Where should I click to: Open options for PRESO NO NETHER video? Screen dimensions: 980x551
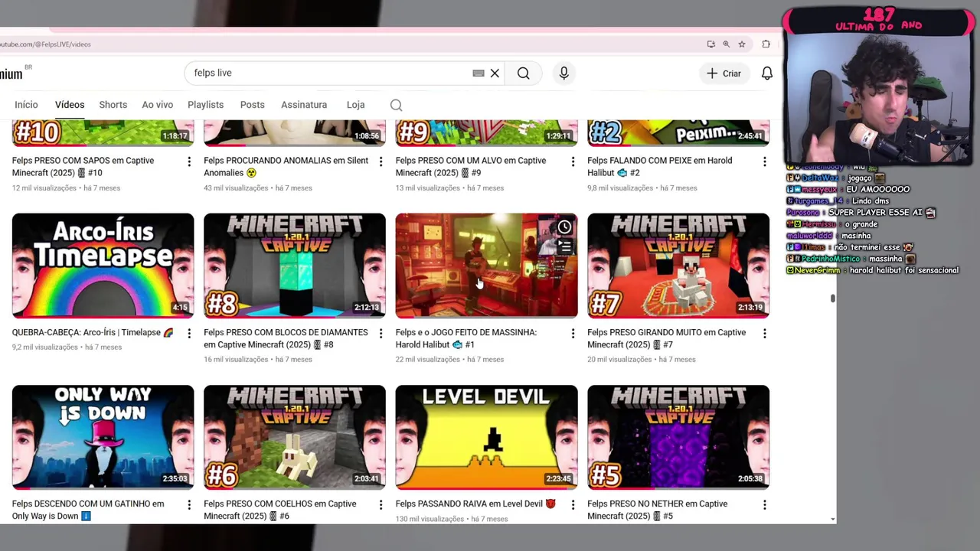tap(764, 505)
